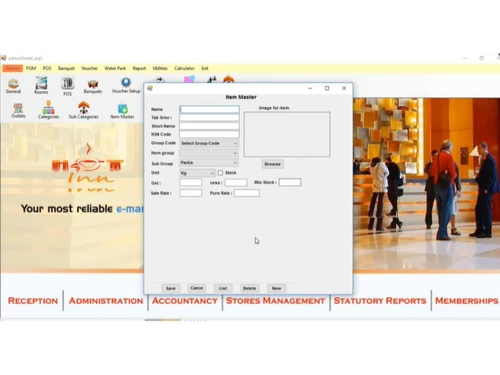Click the Delete button
500x375 pixels.
(249, 288)
